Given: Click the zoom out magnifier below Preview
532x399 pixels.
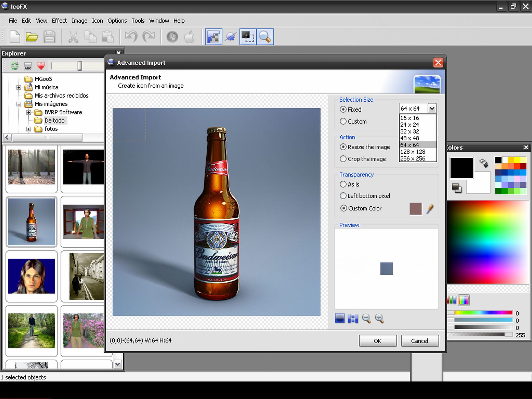Looking at the screenshot, I should point(366,318).
